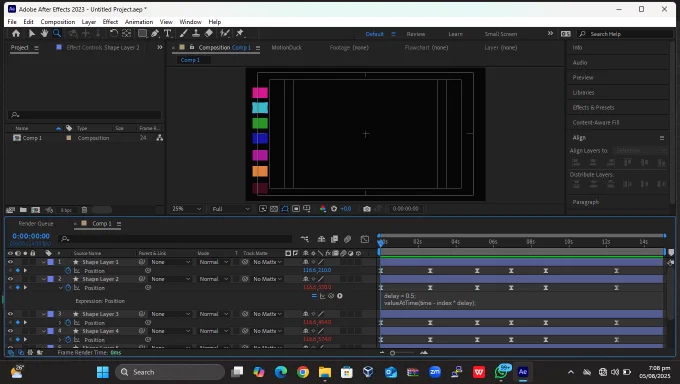Click the delete trash icon in Project panel

(x=85, y=210)
